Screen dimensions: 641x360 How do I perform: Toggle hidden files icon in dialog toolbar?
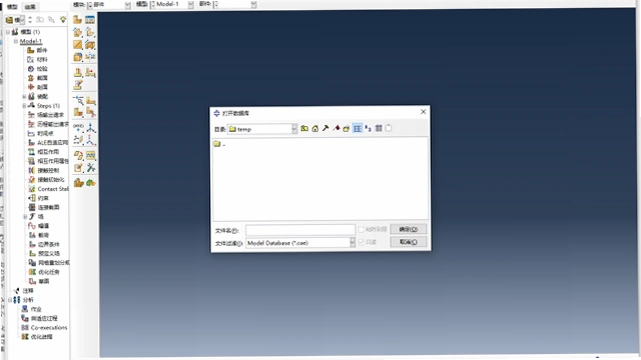tap(389, 128)
